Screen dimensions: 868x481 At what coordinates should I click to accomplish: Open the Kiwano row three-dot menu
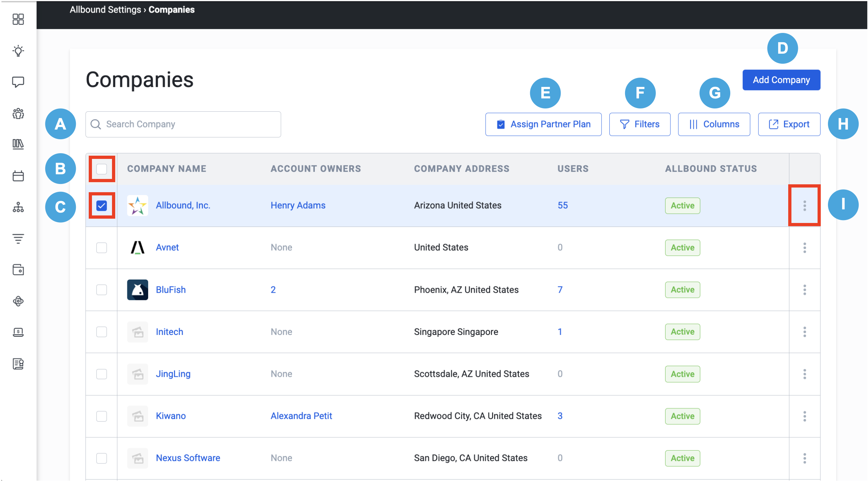[805, 416]
